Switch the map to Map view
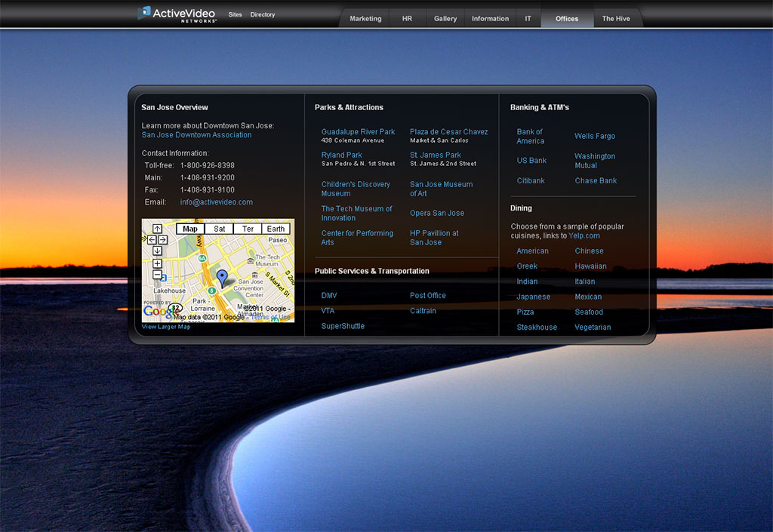The height and width of the screenshot is (532, 773). coord(190,229)
